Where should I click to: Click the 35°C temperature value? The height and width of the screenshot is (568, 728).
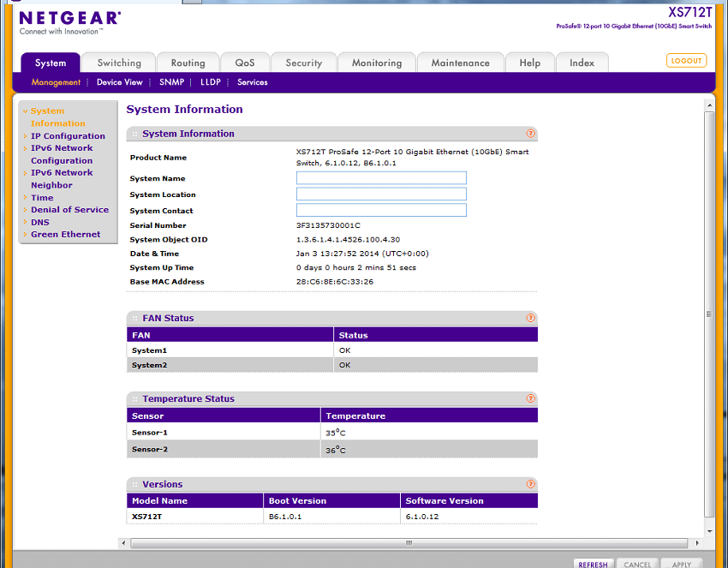[335, 433]
